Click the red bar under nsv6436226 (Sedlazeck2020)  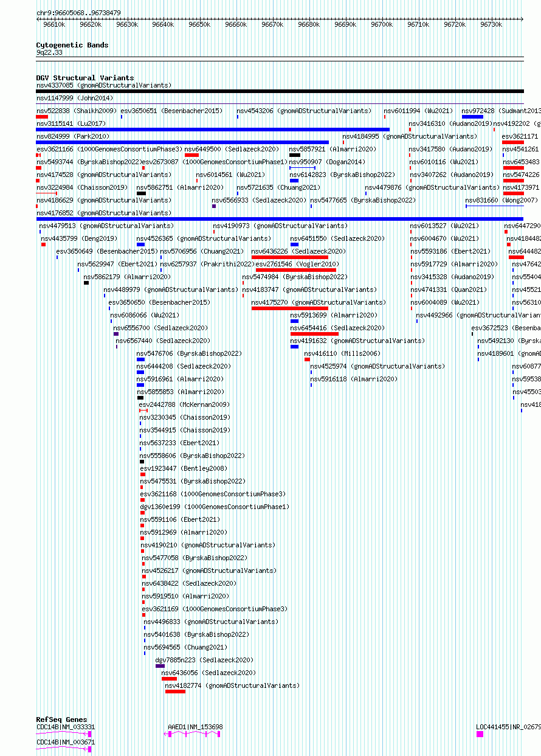[x=290, y=257]
